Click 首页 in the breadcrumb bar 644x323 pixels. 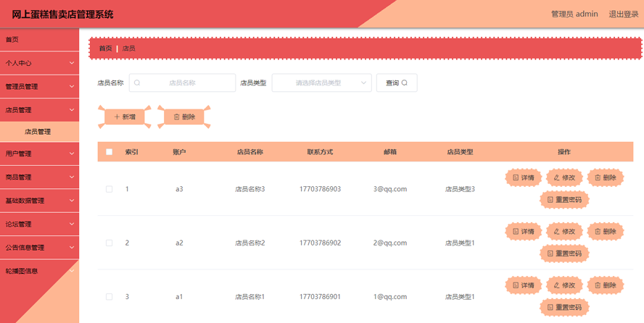[105, 49]
